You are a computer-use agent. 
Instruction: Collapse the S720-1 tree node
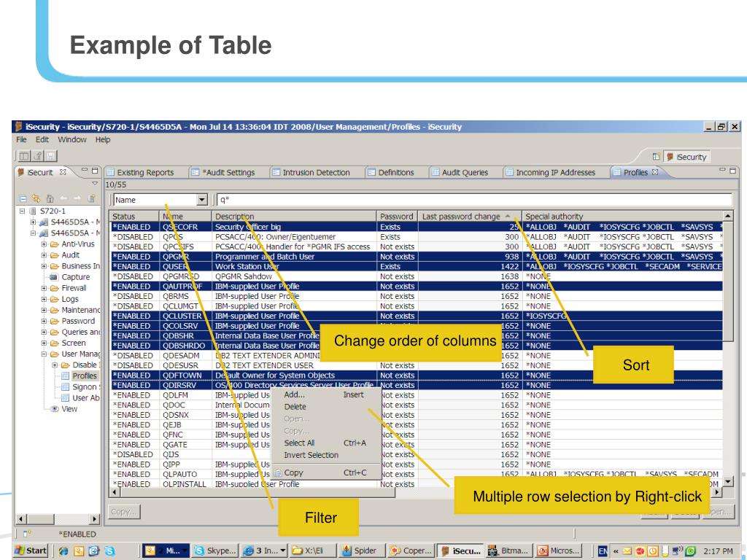[22, 211]
